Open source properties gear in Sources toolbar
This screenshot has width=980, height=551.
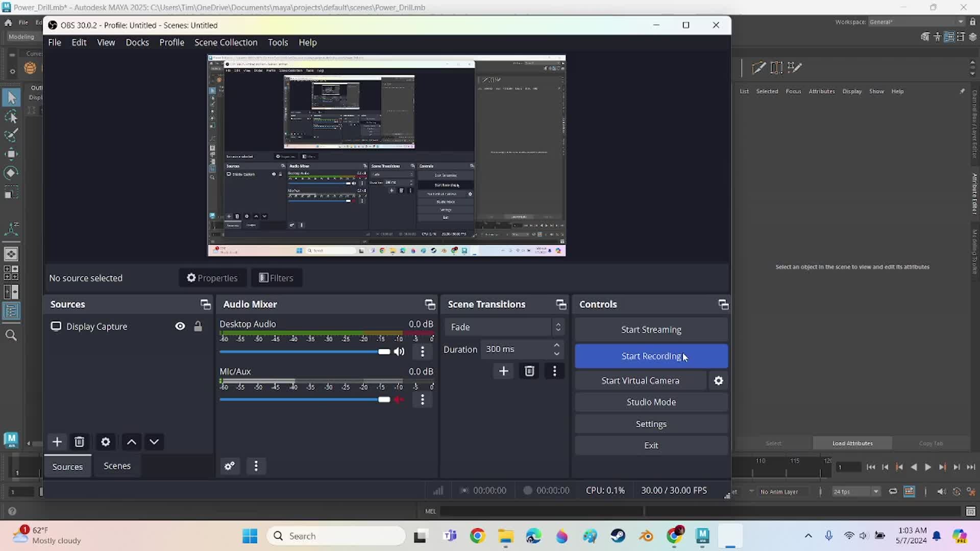106,442
